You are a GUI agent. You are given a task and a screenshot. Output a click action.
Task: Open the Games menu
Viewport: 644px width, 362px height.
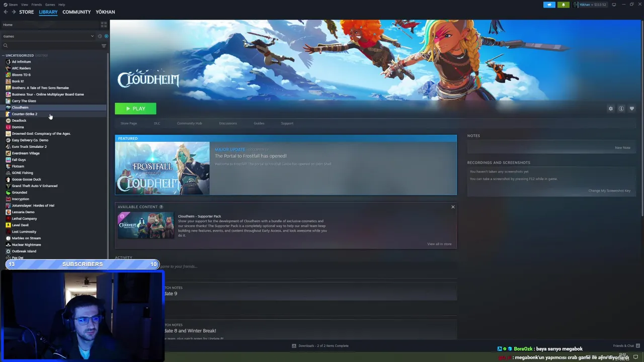pos(50,5)
